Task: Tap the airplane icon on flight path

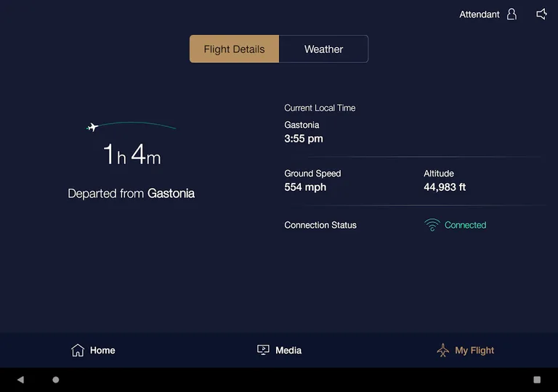Action: [92, 127]
